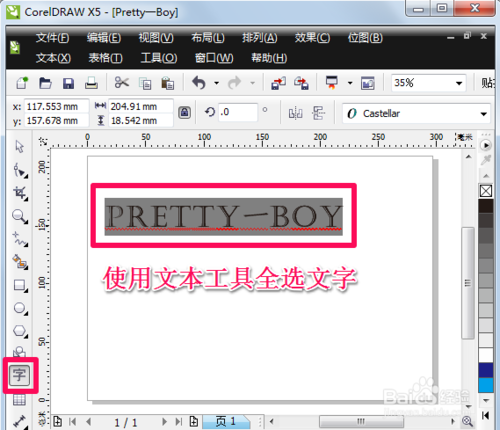Image resolution: width=500 pixels, height=430 pixels.
Task: Open the 文本(X) menu
Action: 53,58
